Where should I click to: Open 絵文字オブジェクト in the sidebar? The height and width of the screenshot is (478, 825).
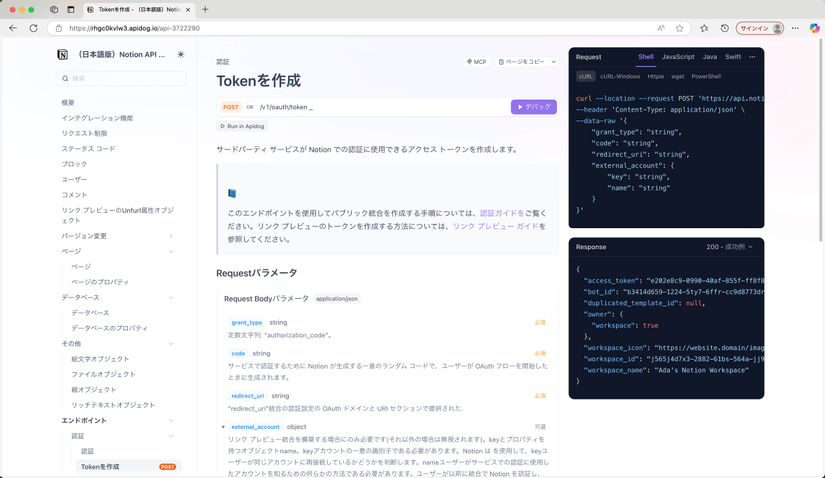tap(100, 359)
